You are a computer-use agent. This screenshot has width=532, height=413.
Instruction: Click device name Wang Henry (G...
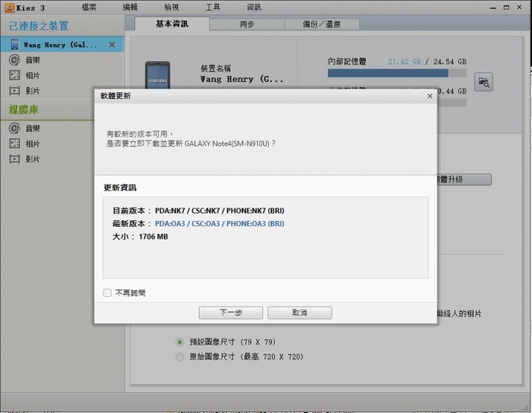click(x=241, y=79)
